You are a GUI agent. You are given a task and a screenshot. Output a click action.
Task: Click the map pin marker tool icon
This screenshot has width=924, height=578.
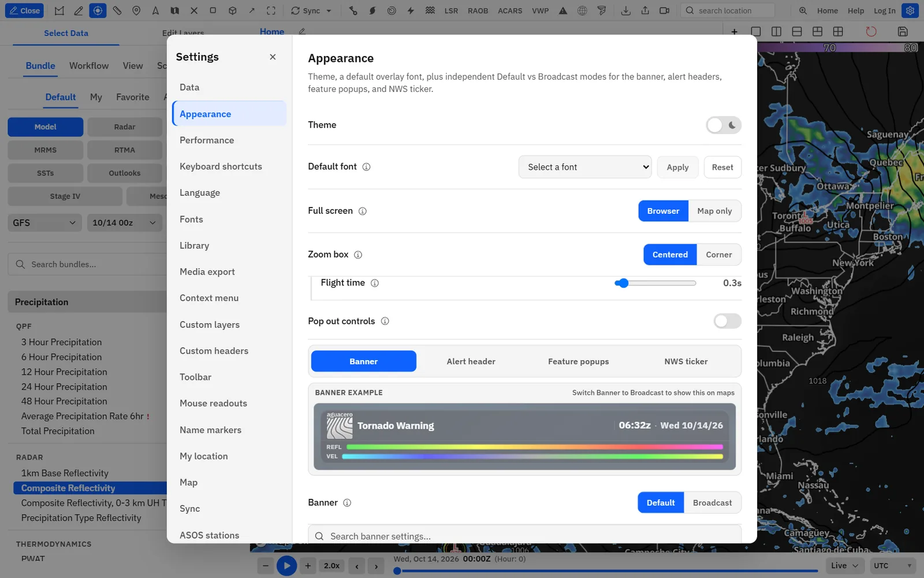click(x=136, y=10)
